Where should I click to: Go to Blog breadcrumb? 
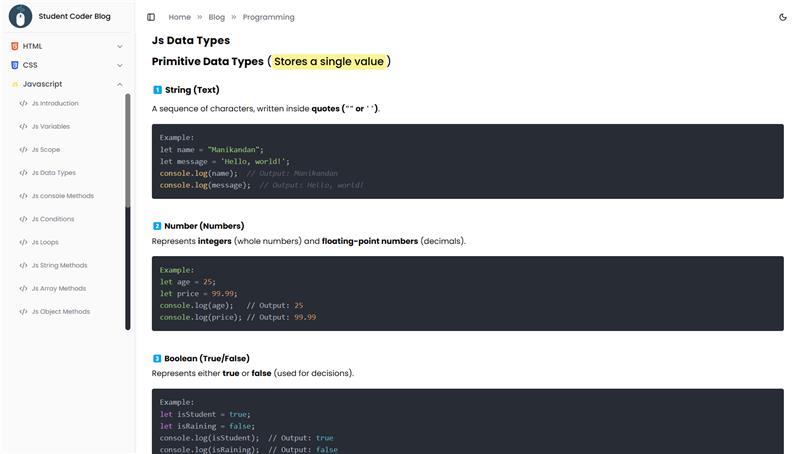pyautogui.click(x=216, y=17)
